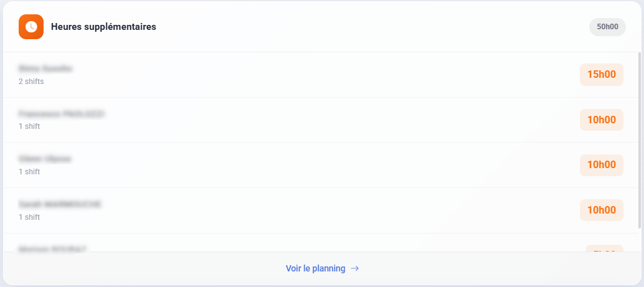Click the partially visible fifth employee name
The image size is (644, 287).
point(52,249)
